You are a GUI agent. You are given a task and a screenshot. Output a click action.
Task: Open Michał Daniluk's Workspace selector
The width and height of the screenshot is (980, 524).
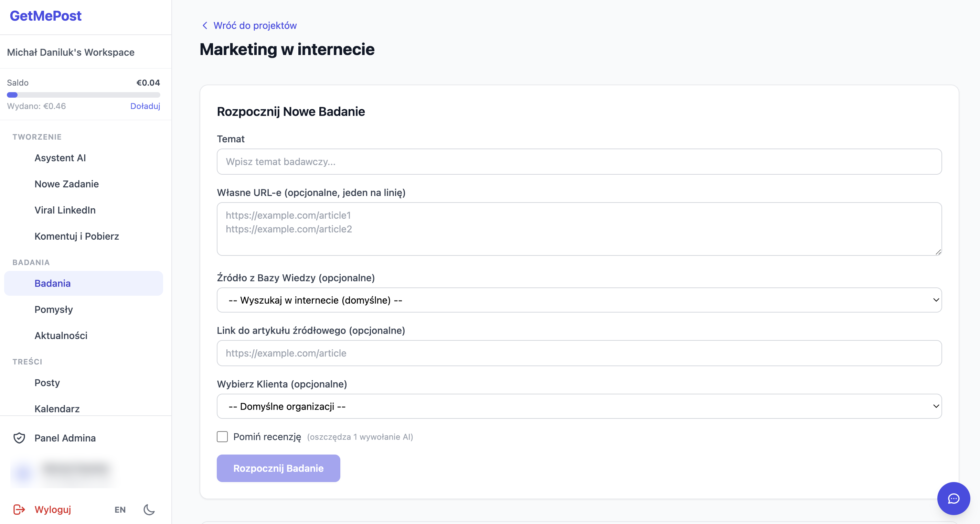[x=71, y=52]
